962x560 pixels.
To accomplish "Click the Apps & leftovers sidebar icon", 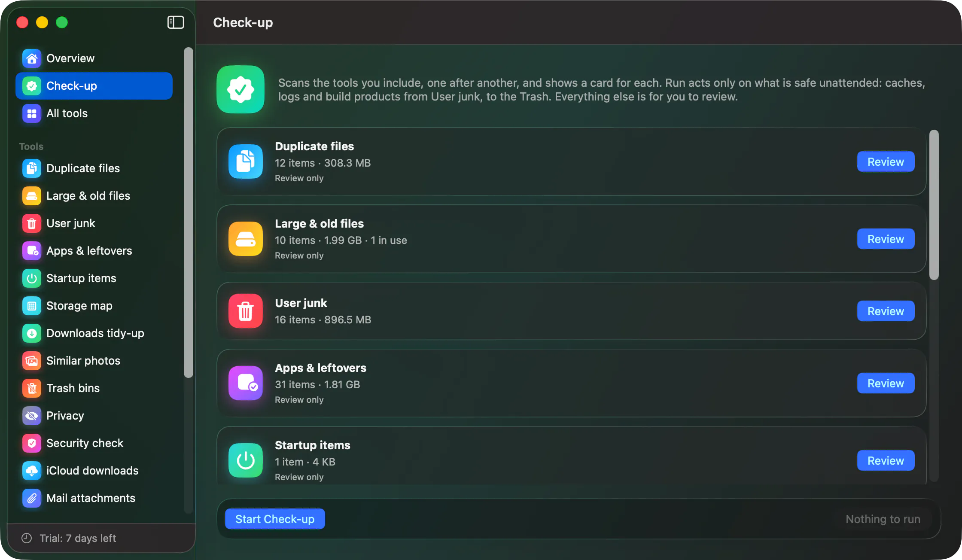I will (32, 251).
